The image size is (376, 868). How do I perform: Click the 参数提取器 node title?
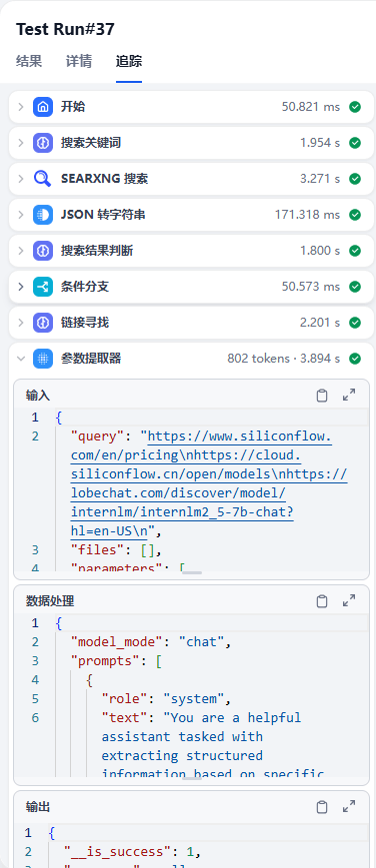(x=91, y=359)
